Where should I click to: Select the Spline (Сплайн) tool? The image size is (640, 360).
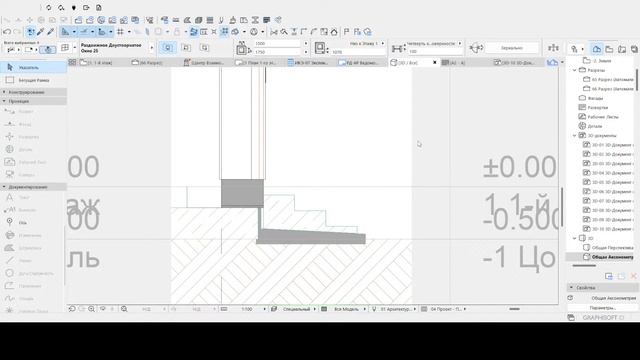click(x=33, y=298)
